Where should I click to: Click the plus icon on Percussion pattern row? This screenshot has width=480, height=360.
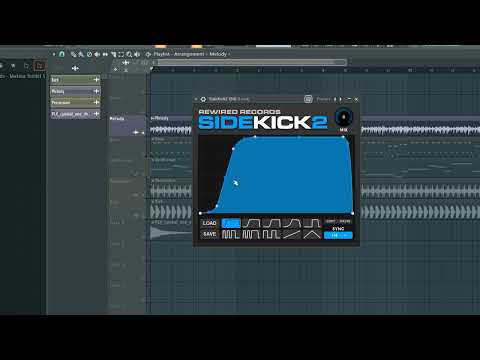pyautogui.click(x=96, y=102)
